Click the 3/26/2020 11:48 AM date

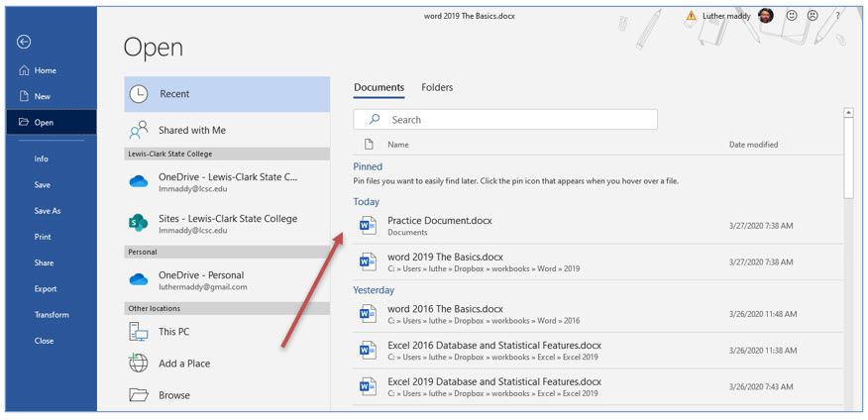763,314
